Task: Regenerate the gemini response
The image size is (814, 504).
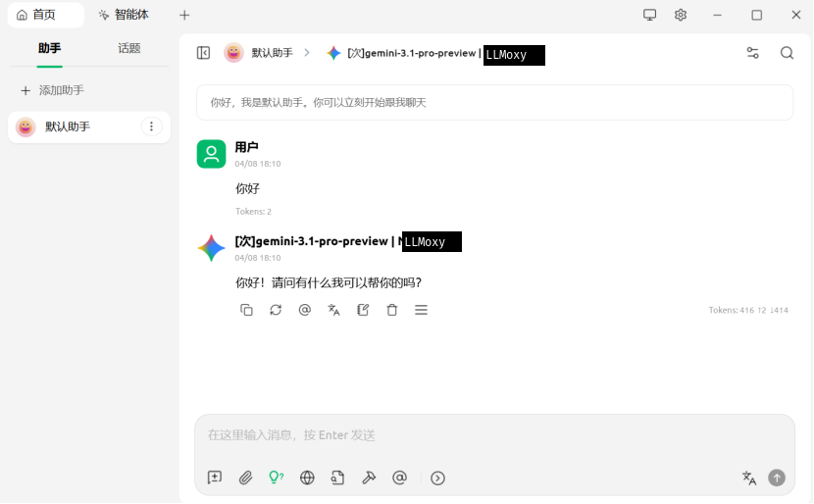Action: [x=276, y=310]
